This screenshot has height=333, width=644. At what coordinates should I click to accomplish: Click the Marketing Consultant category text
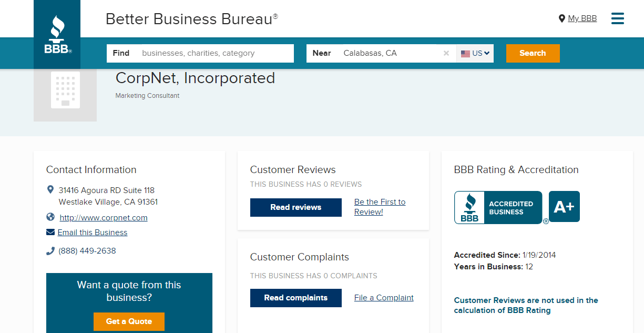147,96
